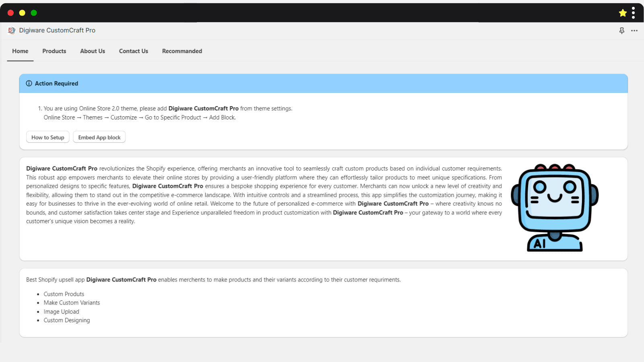
Task: Click the yellow star icon in title bar
Action: pos(623,13)
